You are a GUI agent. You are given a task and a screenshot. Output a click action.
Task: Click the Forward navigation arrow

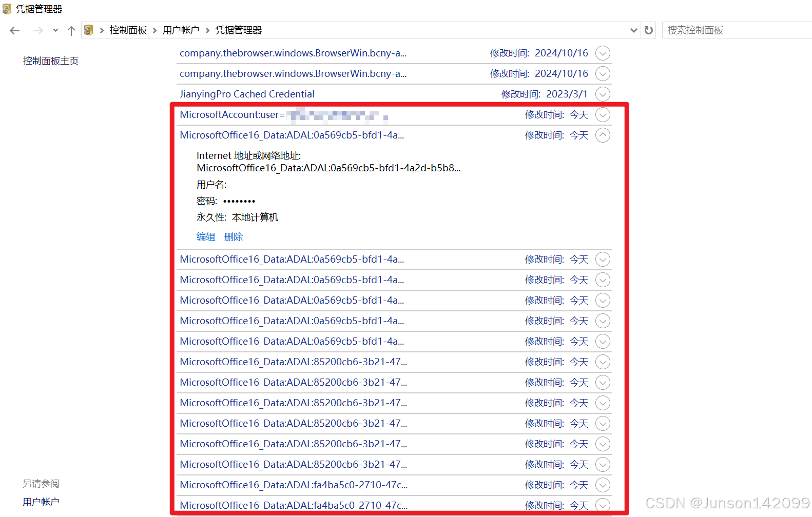pos(38,30)
